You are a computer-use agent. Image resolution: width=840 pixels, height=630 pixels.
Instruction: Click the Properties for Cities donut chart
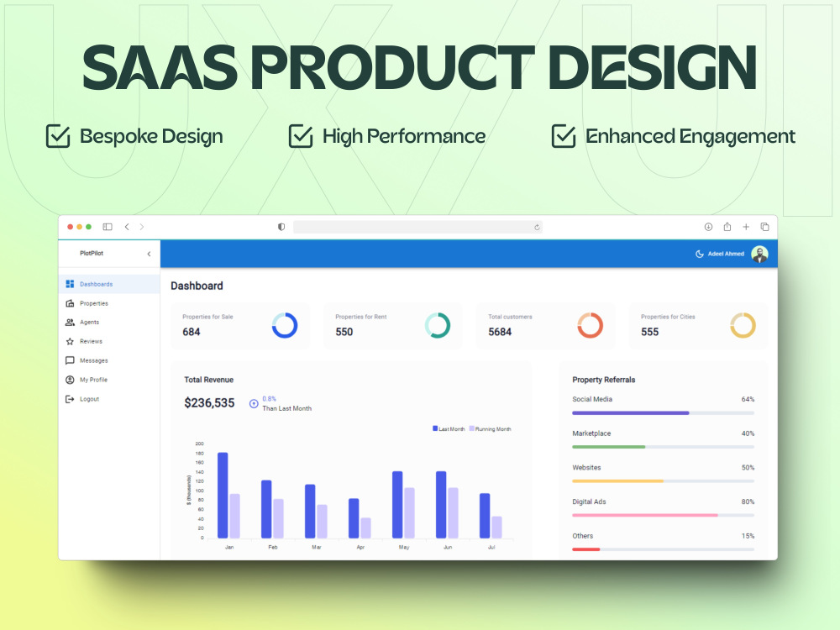pos(743,325)
